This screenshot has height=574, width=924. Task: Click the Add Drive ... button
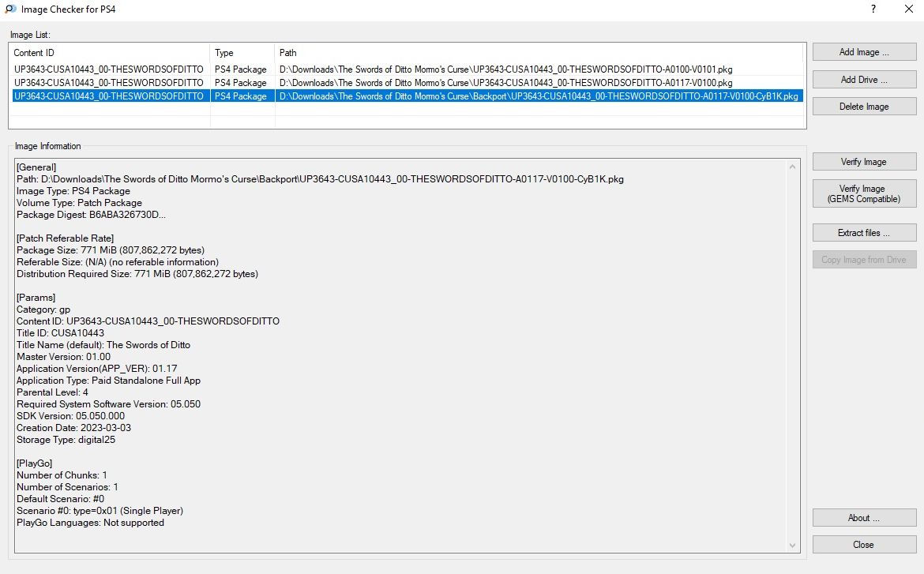pyautogui.click(x=864, y=80)
